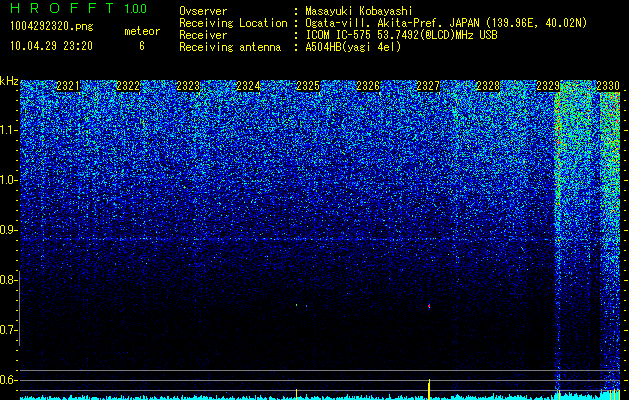The height and width of the screenshot is (400, 629).
Task: Click the Receiving Location label
Action: (x=233, y=23)
